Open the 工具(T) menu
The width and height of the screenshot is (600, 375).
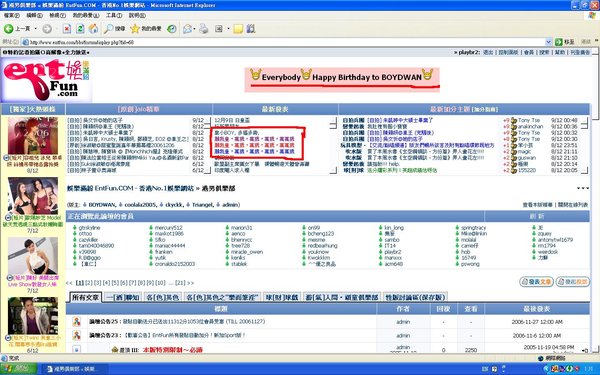click(x=114, y=15)
